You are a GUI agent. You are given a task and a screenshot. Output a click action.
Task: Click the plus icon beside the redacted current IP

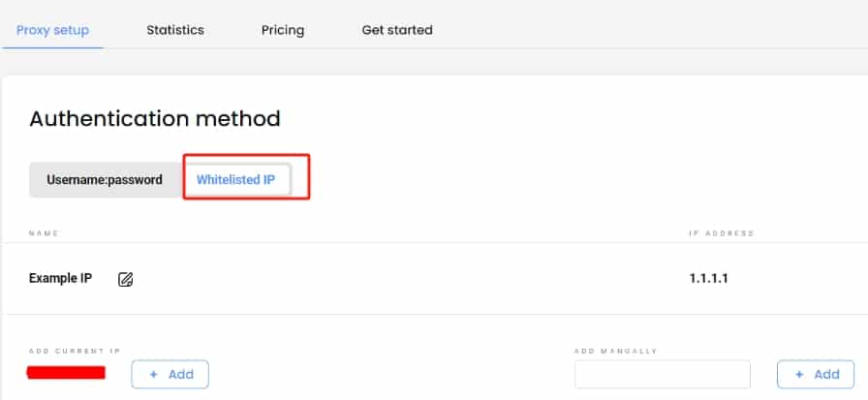coord(154,375)
